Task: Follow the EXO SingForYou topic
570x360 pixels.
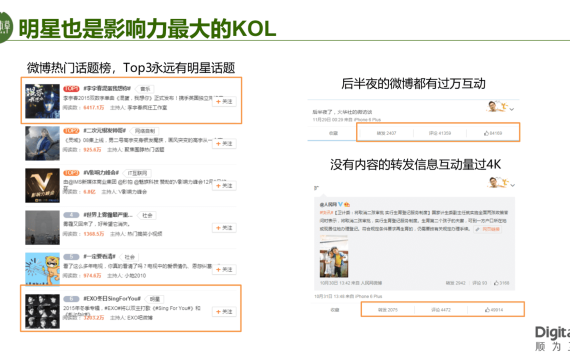Action: click(224, 312)
